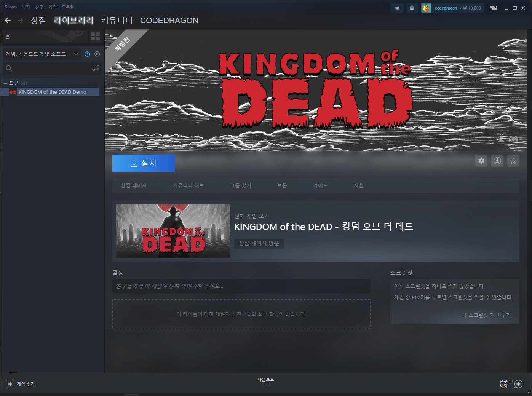Open the 지원 link

click(359, 185)
